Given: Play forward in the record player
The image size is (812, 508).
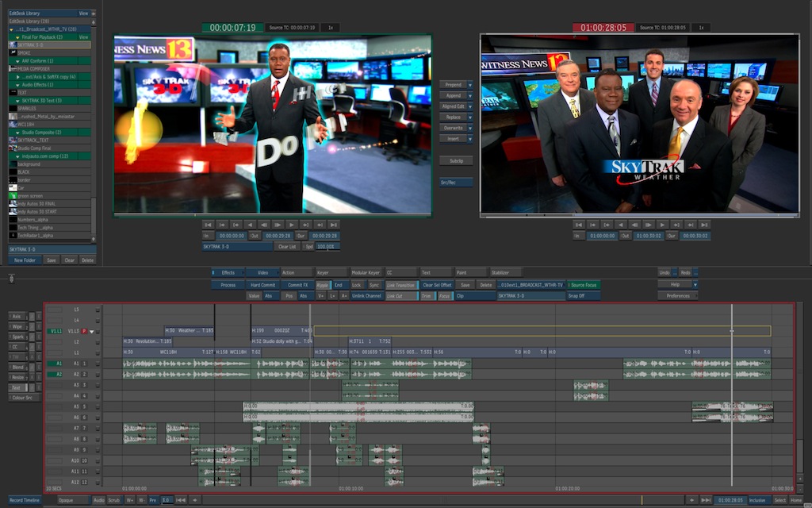Looking at the screenshot, I should pyautogui.click(x=662, y=225).
